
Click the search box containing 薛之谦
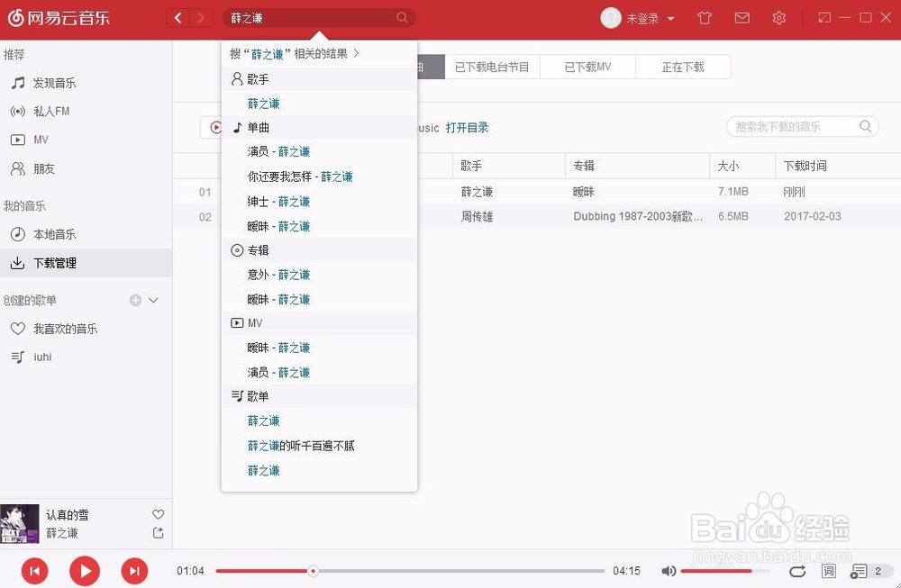click(319, 18)
